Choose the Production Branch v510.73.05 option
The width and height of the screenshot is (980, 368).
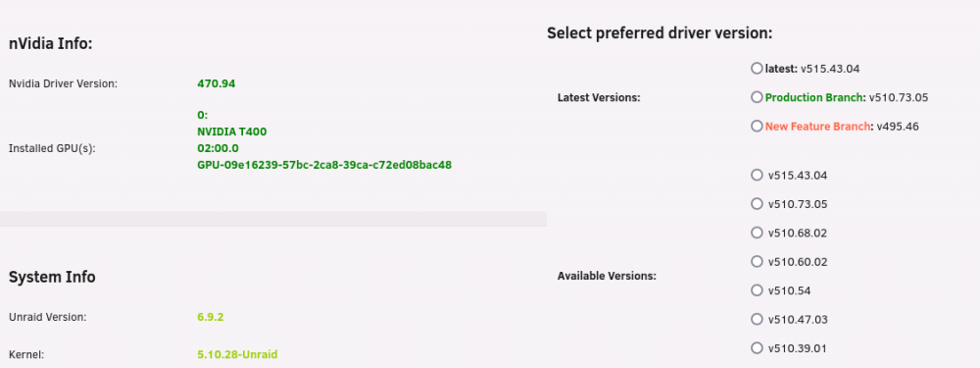[x=757, y=97]
